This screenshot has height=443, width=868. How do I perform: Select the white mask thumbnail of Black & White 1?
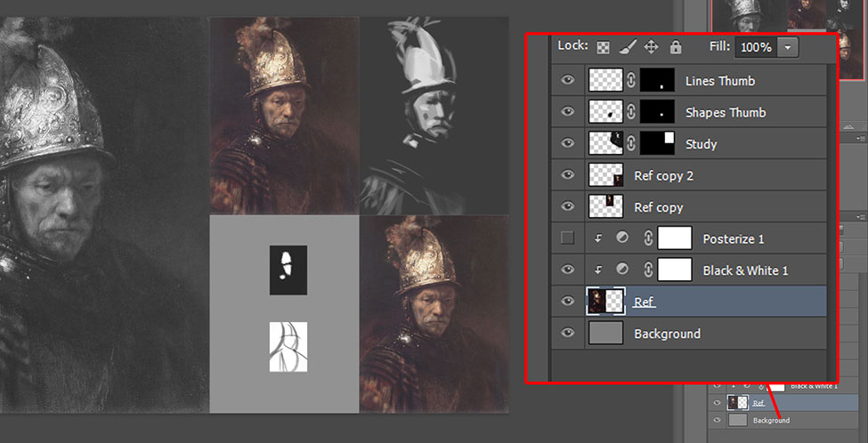(x=674, y=270)
